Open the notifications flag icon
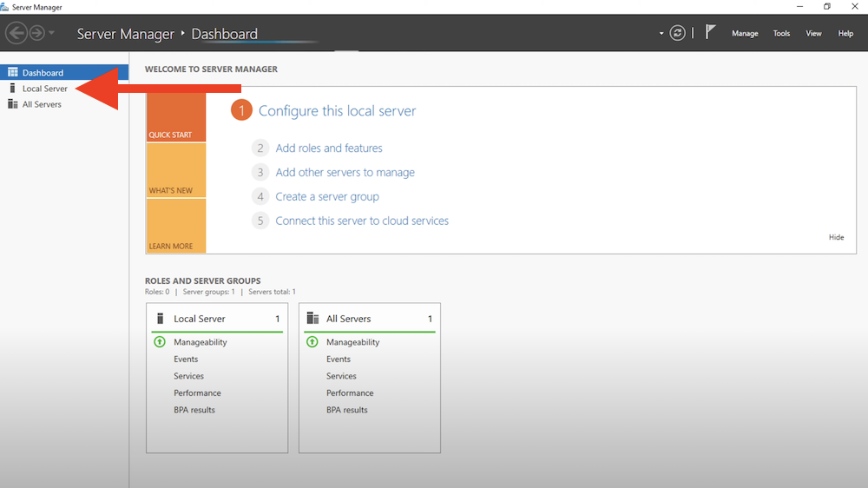The height and width of the screenshot is (488, 868). 710,32
